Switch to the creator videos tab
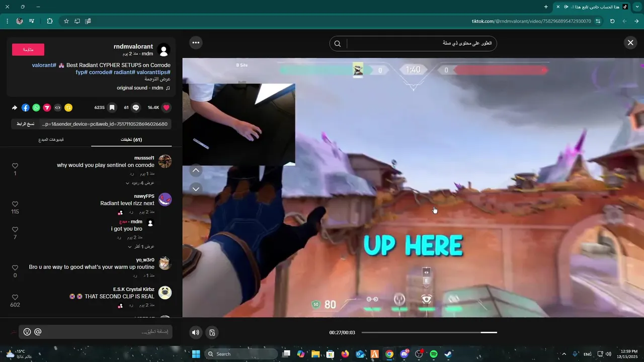The height and width of the screenshot is (362, 644). tap(51, 140)
